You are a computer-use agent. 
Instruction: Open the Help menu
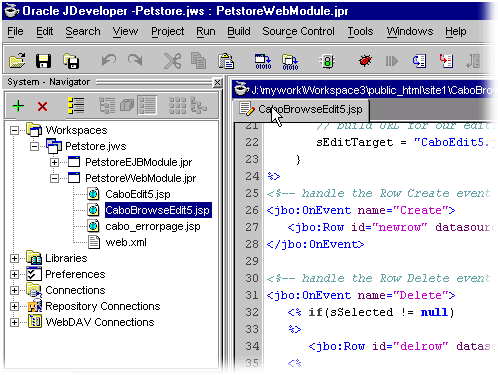pos(456,31)
